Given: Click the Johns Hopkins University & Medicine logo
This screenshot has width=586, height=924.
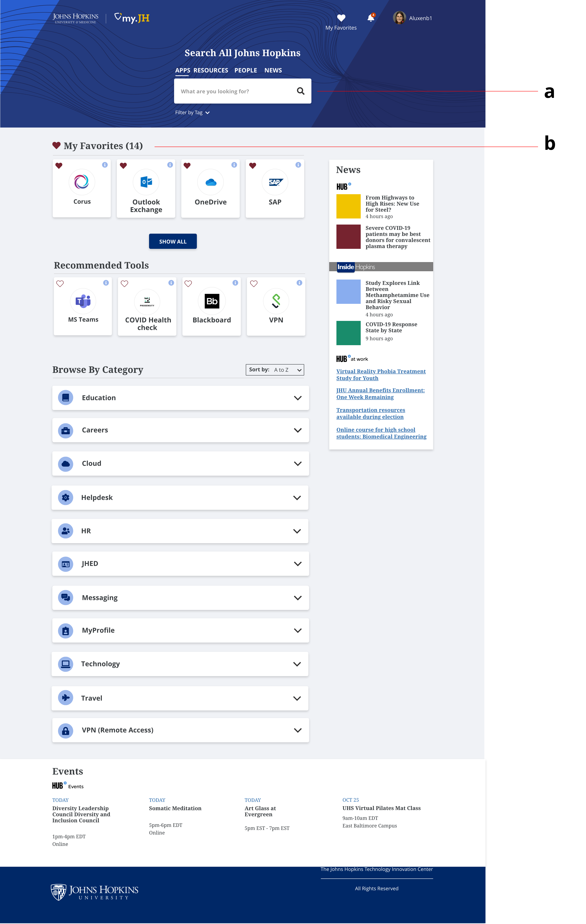Looking at the screenshot, I should [x=76, y=18].
